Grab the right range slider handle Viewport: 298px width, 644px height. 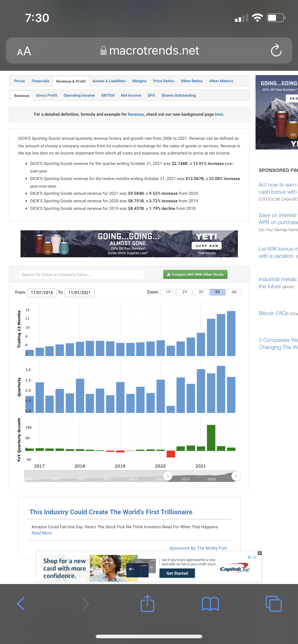236,476
